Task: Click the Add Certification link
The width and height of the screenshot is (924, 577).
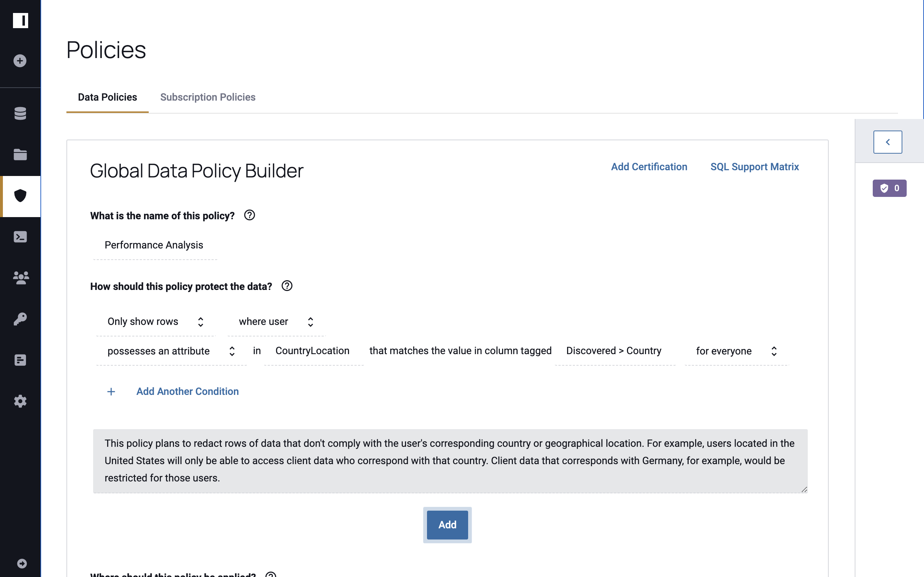Action: click(x=649, y=166)
